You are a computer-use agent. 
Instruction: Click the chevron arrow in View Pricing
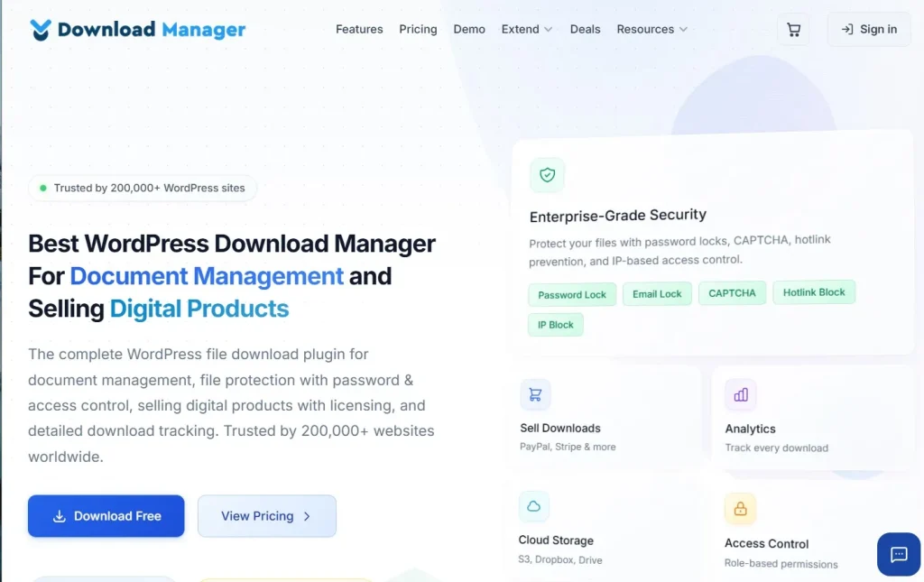(307, 517)
